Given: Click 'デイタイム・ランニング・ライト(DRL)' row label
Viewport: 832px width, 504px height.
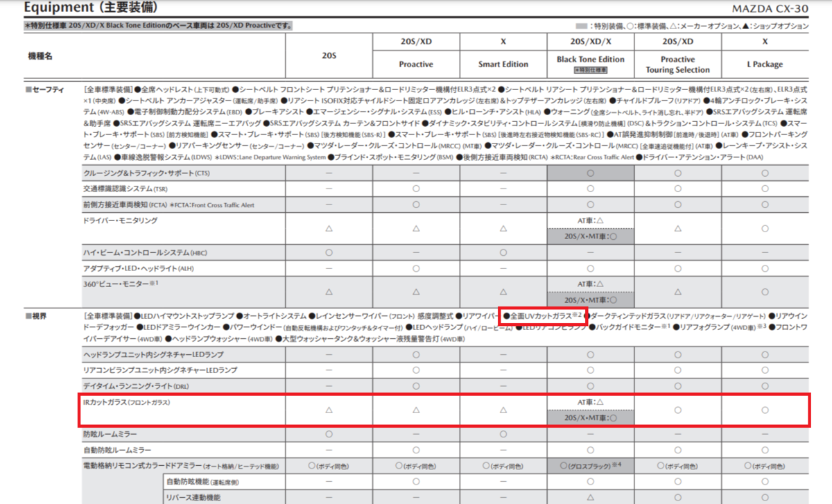Looking at the screenshot, I should [x=135, y=385].
